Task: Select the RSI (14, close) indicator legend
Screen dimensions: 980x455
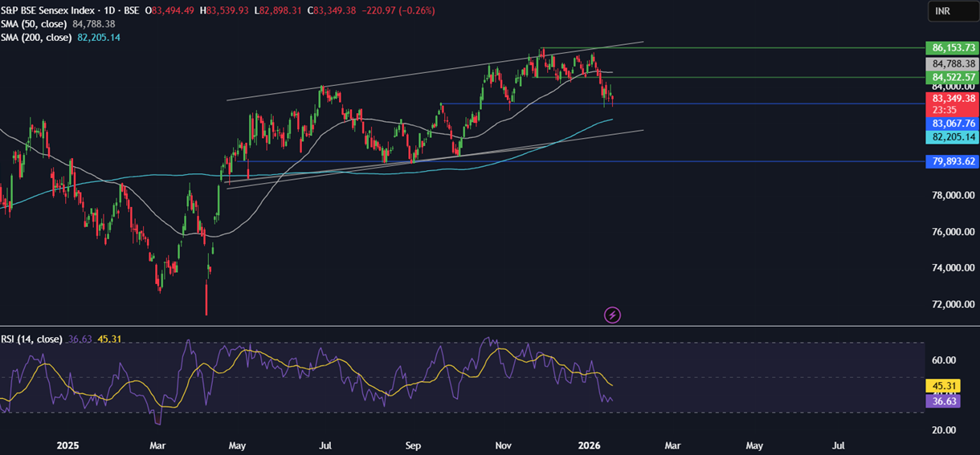Action: coord(31,339)
